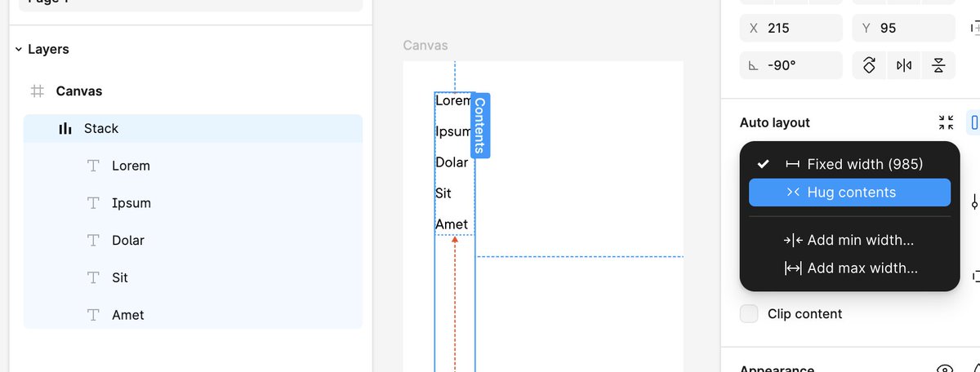
Task: Enable the Clip content checkbox
Action: pyautogui.click(x=749, y=314)
